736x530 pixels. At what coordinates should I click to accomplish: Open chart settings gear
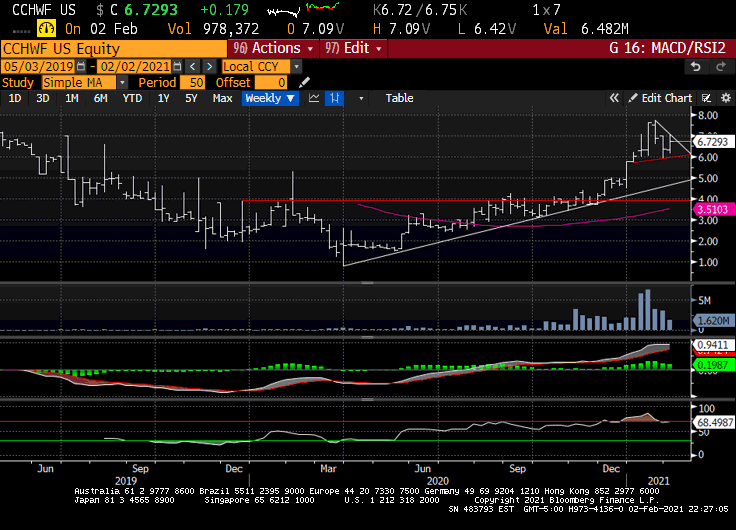tap(726, 98)
